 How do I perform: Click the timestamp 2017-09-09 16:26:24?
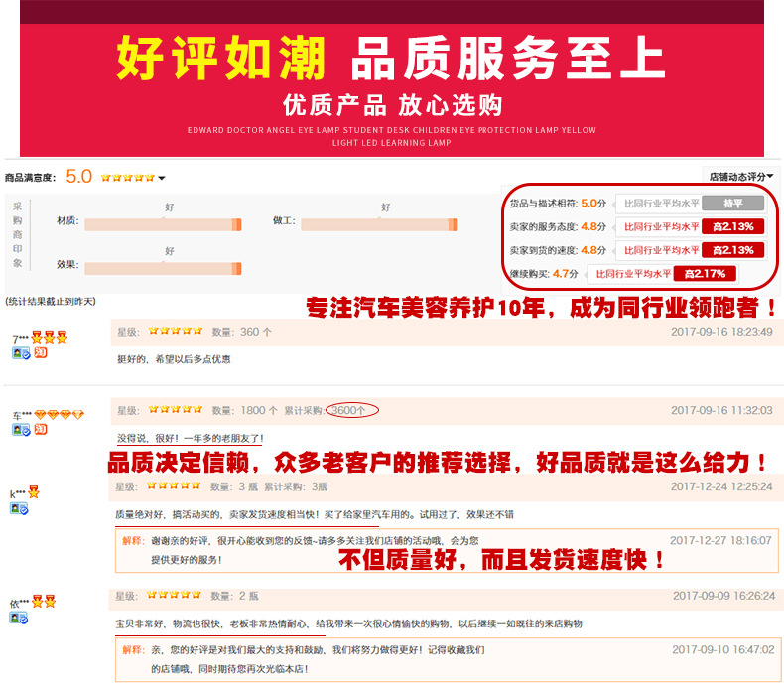pyautogui.click(x=724, y=596)
